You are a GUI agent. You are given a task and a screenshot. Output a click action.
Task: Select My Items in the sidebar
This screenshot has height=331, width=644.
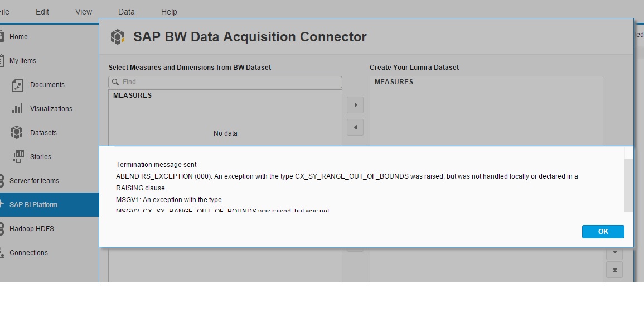coord(23,60)
